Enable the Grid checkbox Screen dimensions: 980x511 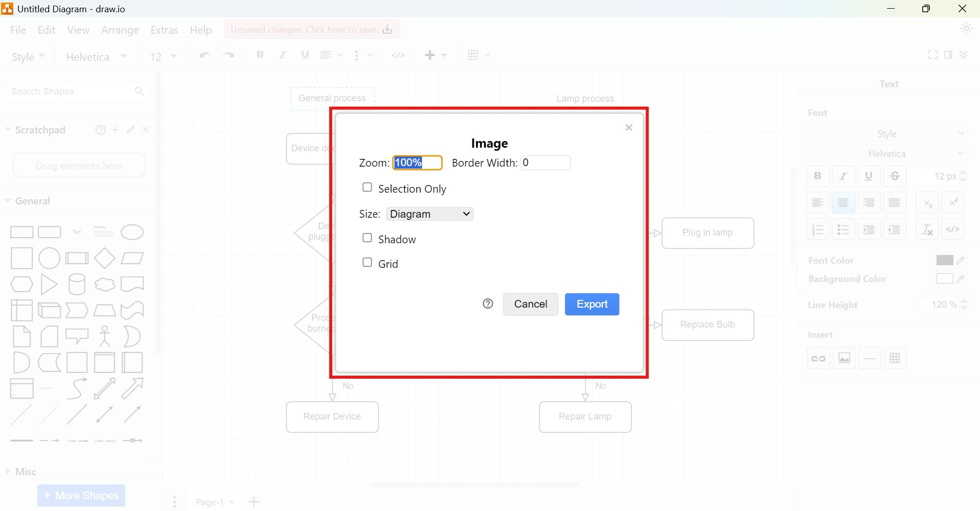(367, 262)
